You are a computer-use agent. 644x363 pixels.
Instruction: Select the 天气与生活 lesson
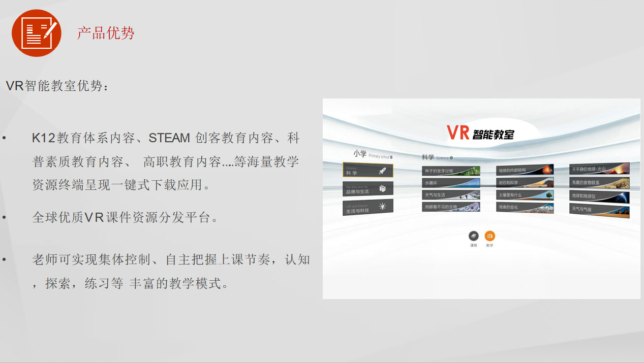[x=450, y=195]
